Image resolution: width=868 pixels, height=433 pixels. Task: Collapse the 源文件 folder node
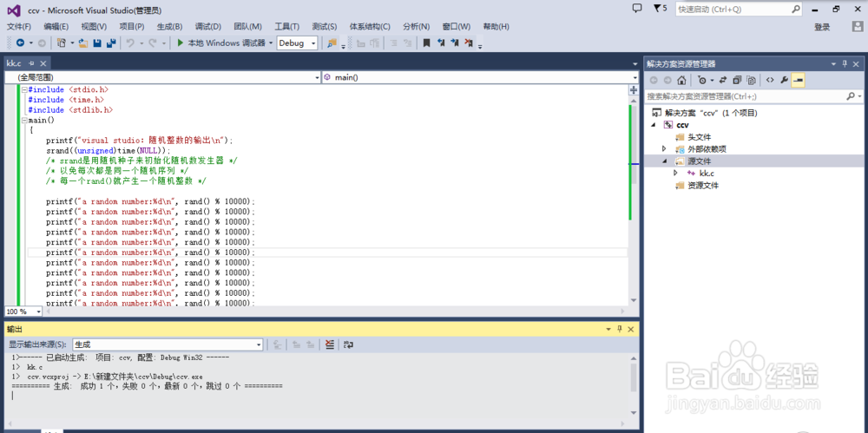click(664, 161)
